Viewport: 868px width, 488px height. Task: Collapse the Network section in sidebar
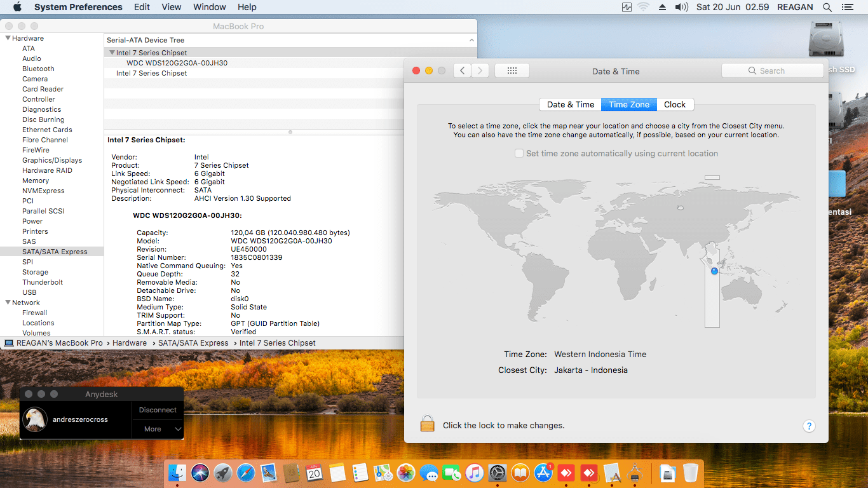(8, 302)
